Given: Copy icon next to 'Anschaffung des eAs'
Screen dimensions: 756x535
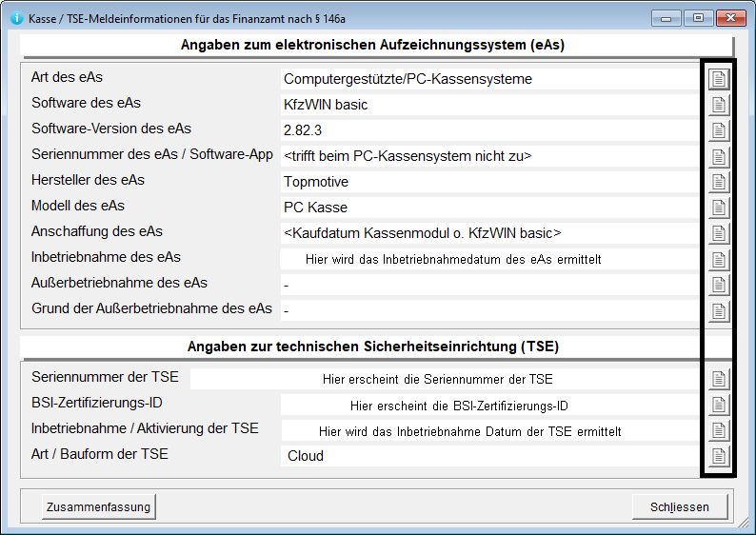Looking at the screenshot, I should (x=719, y=233).
